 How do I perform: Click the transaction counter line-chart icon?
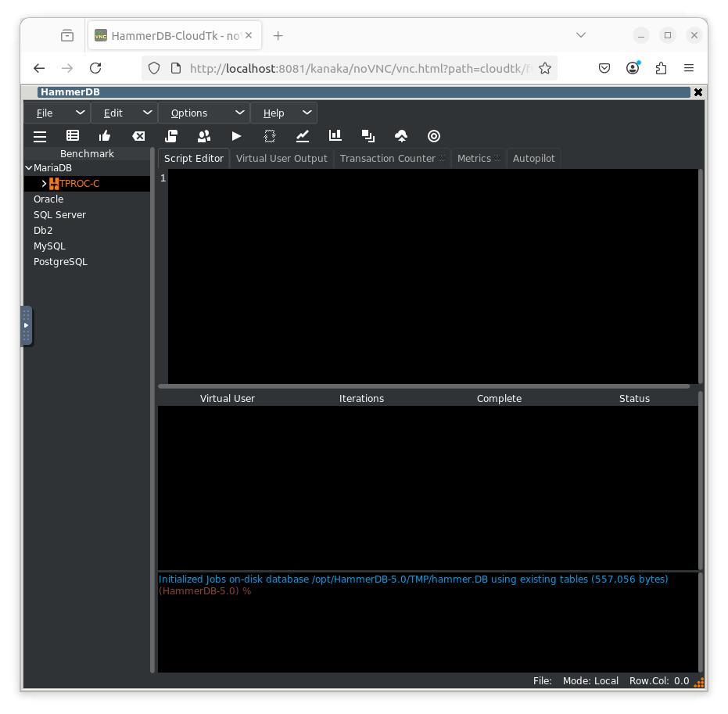pyautogui.click(x=303, y=136)
